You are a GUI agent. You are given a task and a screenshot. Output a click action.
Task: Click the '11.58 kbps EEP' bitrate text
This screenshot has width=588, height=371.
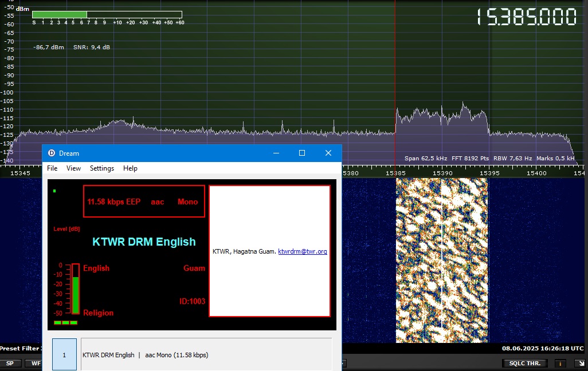[x=113, y=202]
